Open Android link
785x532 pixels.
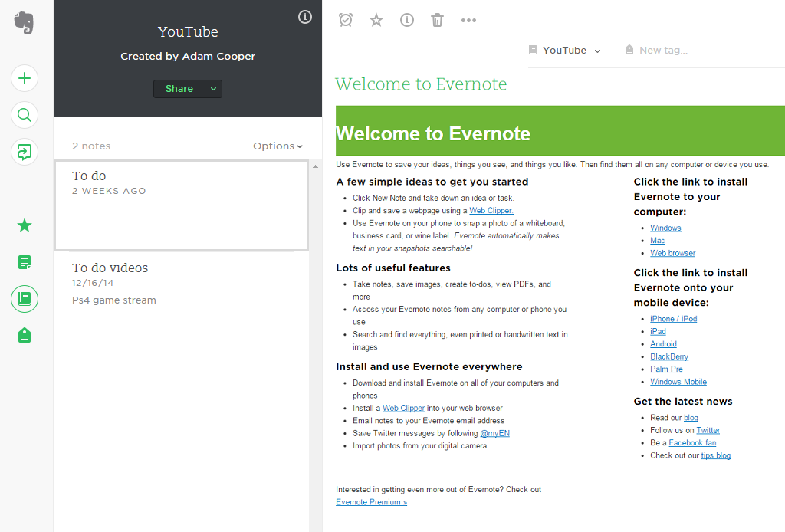(x=663, y=344)
